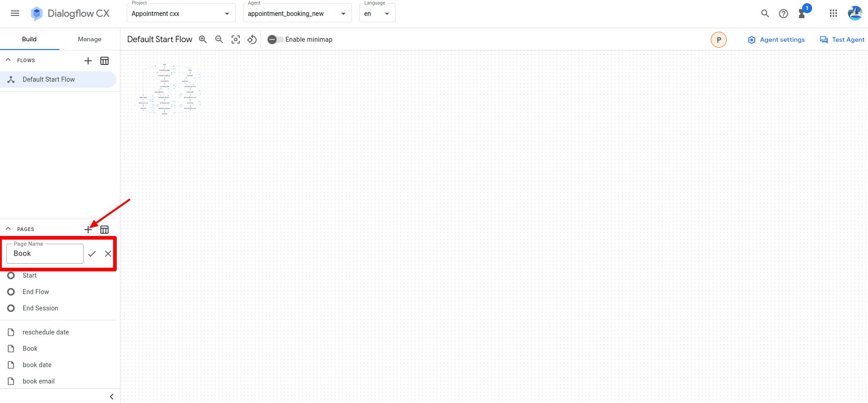Screen dimensions: 868x403
Task: Open the Google apps grid
Action: 833,13
